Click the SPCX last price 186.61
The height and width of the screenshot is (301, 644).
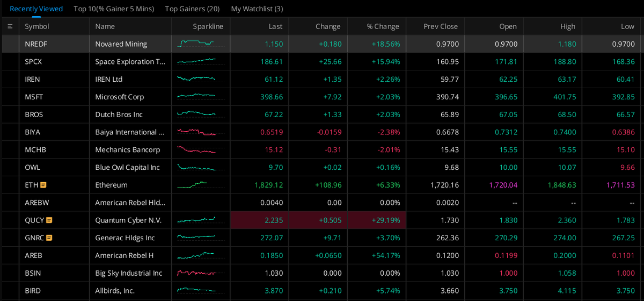272,62
